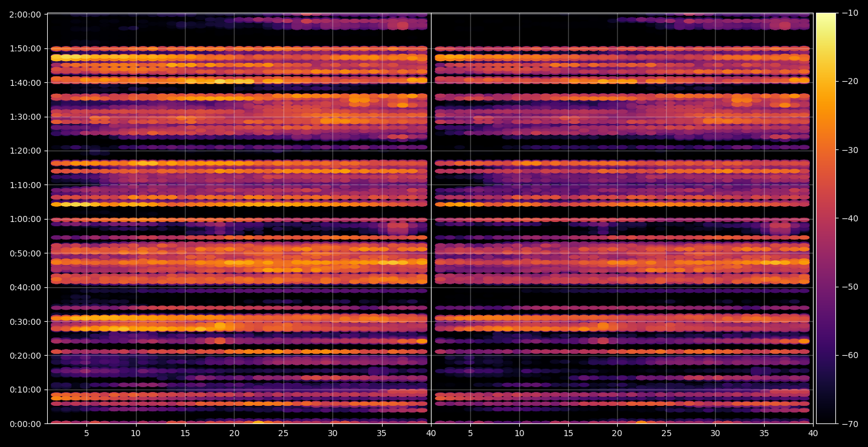This screenshot has height=447, width=868.
Task: Click the 1:40:00 time axis label
Action: [x=25, y=82]
